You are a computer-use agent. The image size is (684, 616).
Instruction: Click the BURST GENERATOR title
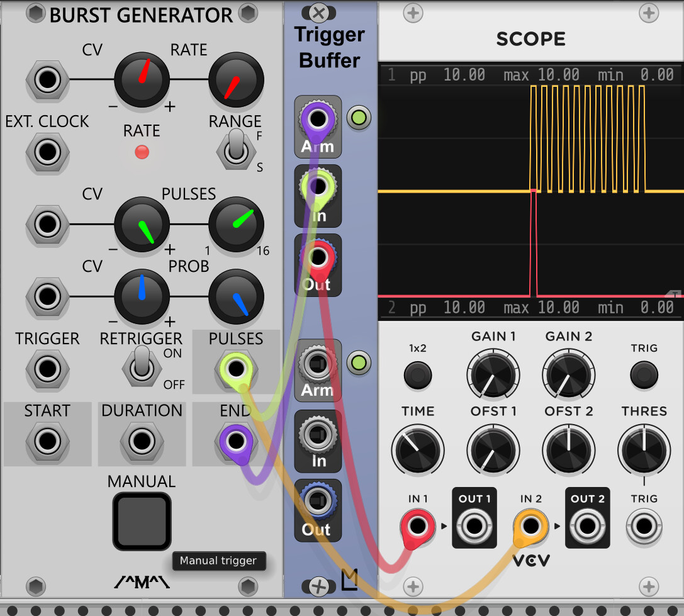[x=141, y=15]
